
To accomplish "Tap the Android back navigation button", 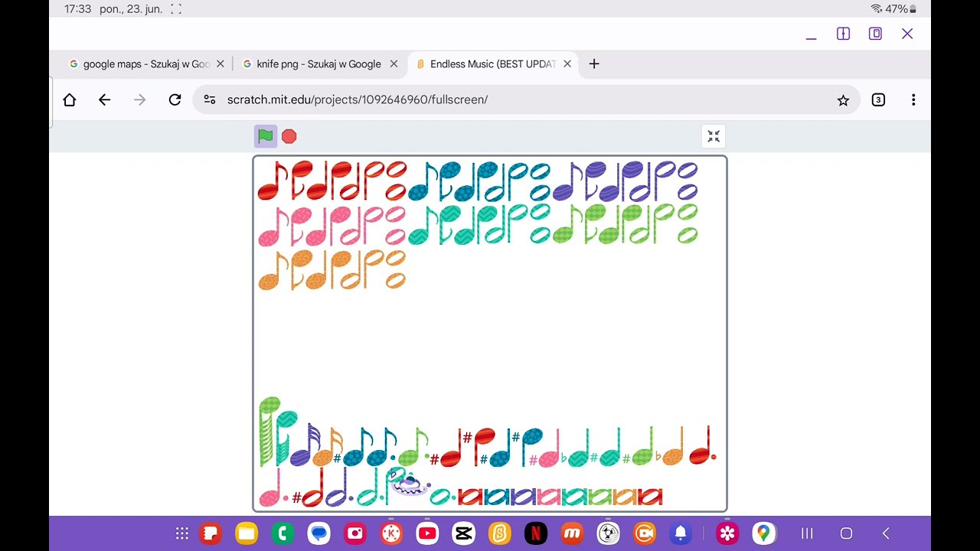I will tap(886, 533).
